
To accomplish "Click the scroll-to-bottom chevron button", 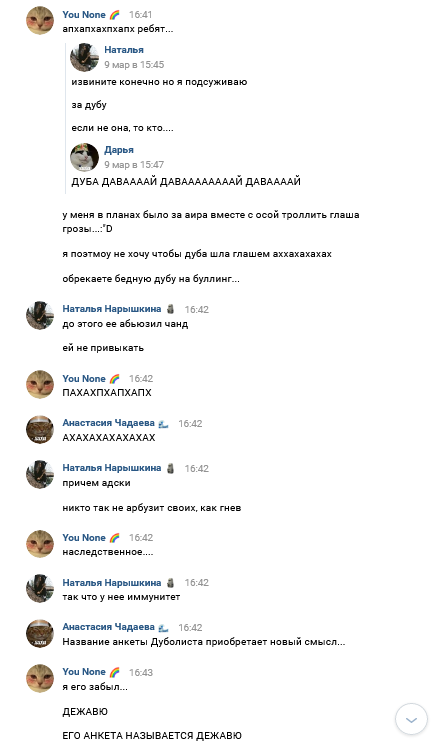I will (411, 719).
